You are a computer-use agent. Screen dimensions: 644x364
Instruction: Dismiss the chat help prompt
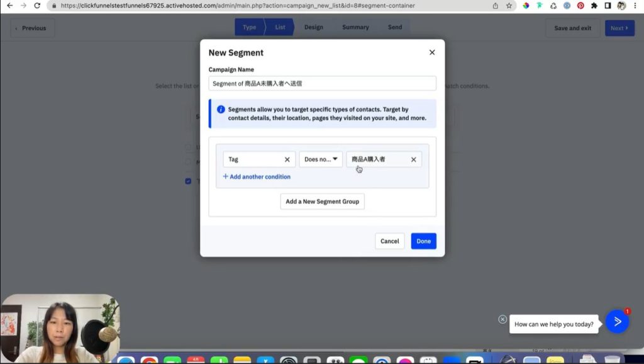point(502,319)
